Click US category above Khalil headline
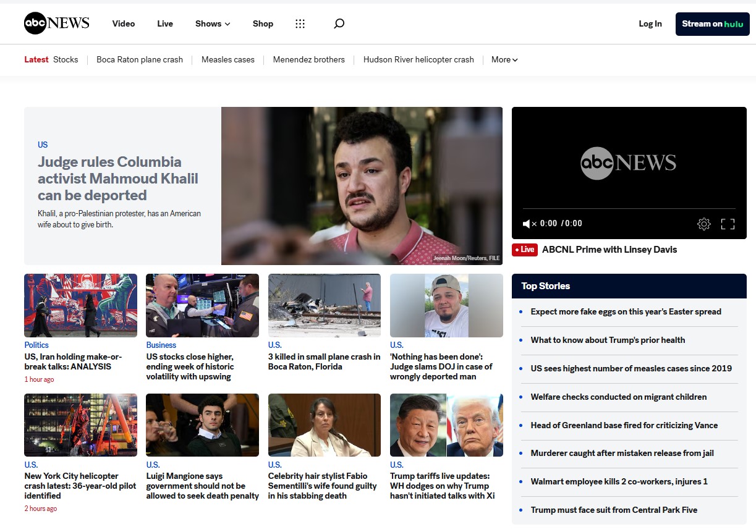 pyautogui.click(x=43, y=145)
